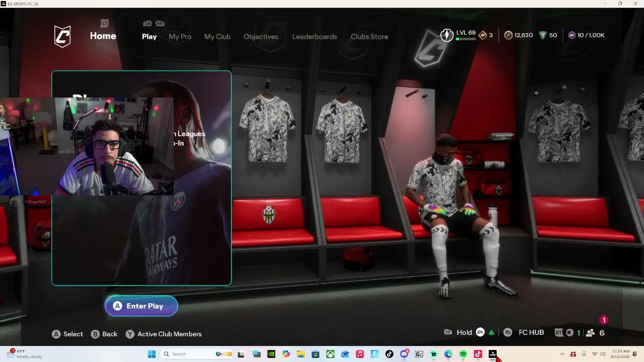Screen dimensions: 644x362
Task: Open the Home section title
Action: coord(103,36)
